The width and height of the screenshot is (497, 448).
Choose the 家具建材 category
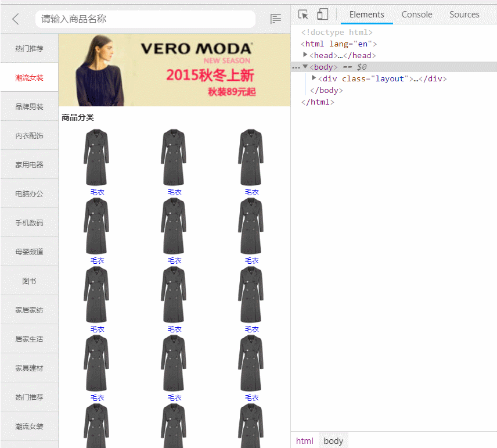[29, 368]
